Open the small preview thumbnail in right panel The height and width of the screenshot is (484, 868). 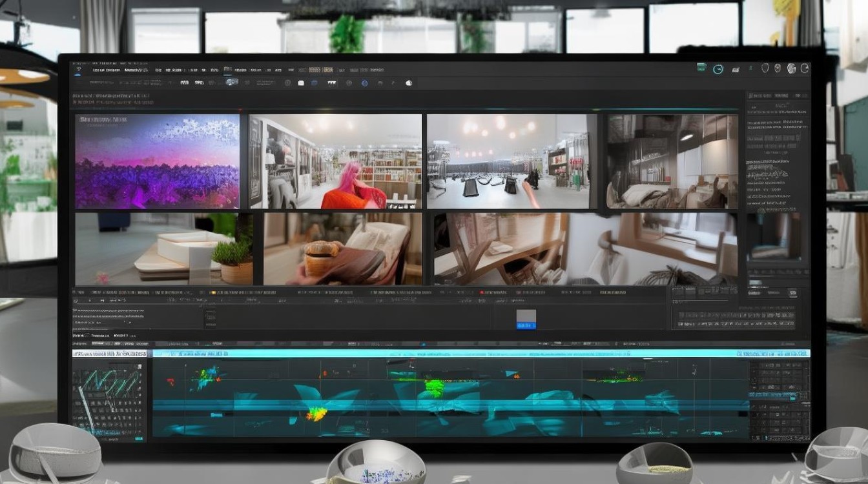[x=774, y=236]
